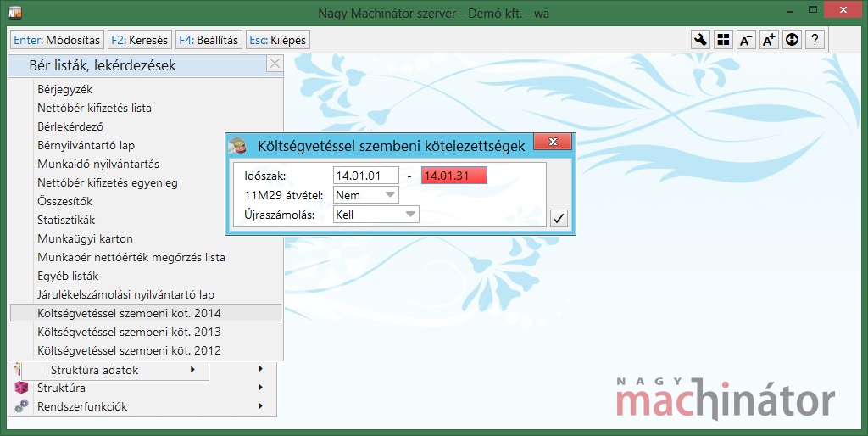Click the round download arrow icon
This screenshot has height=436, width=868.
pos(793,40)
